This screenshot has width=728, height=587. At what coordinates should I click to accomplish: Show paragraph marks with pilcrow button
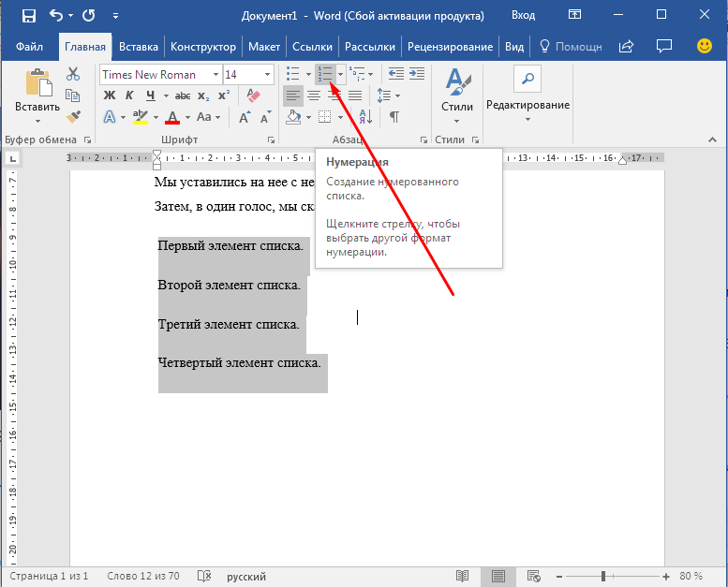click(394, 117)
